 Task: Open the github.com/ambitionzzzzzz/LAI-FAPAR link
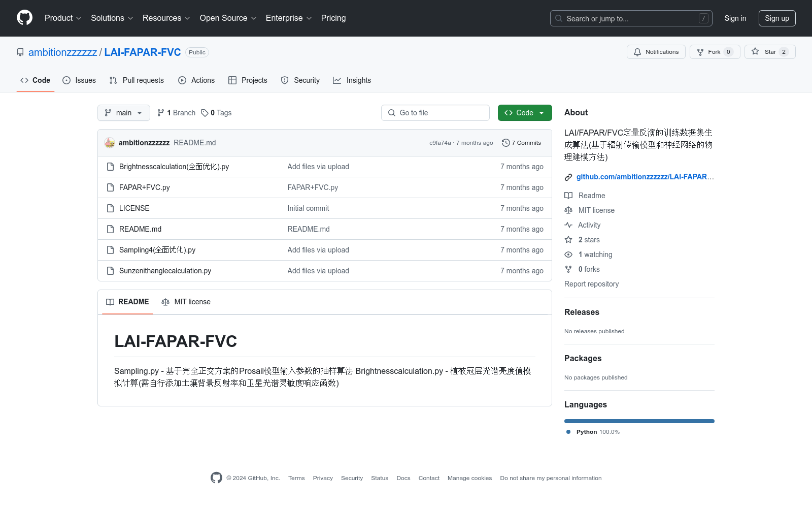tap(645, 177)
